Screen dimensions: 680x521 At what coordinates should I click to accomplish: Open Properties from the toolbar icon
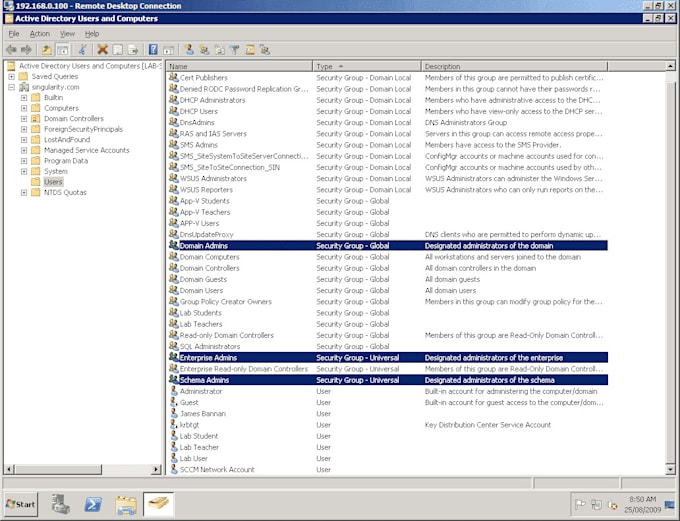click(x=118, y=50)
